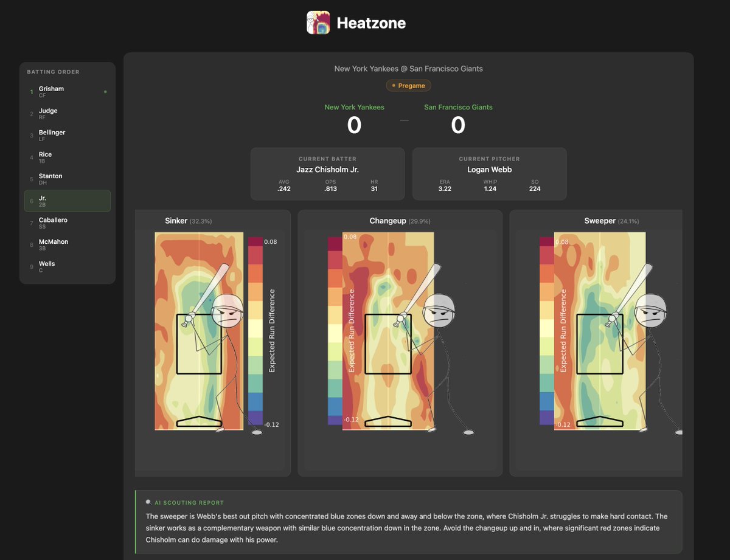Click the Changeup heatmap strike zone
730x560 pixels.
388,344
